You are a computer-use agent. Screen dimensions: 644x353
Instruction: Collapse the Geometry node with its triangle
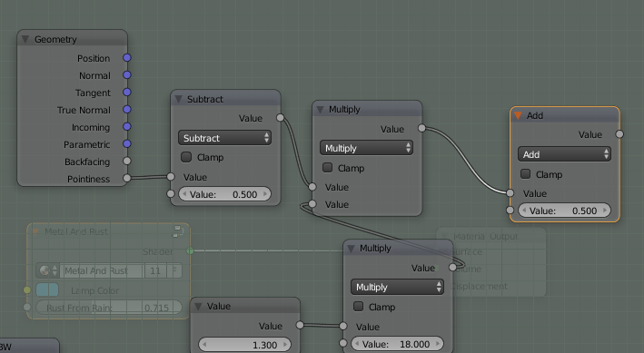coord(25,39)
